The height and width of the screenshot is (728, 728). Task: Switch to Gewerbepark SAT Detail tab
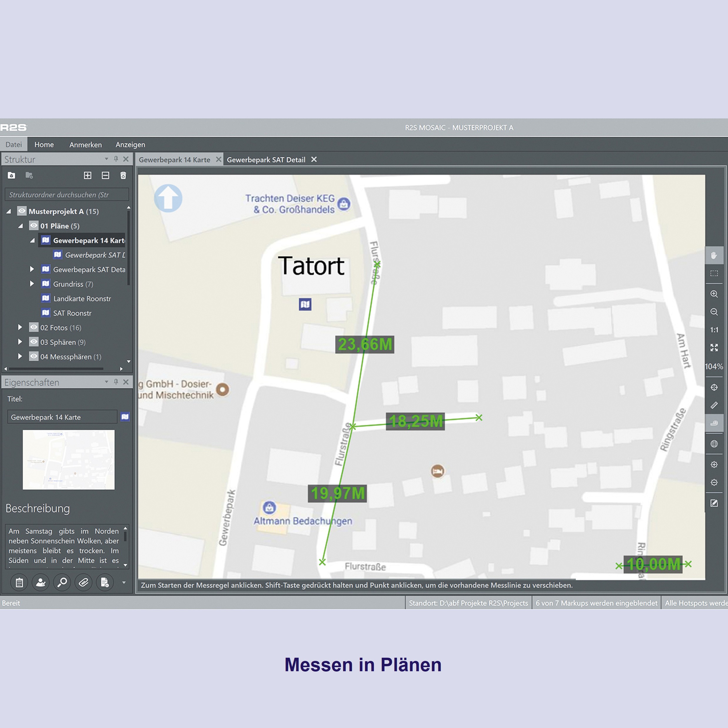266,160
